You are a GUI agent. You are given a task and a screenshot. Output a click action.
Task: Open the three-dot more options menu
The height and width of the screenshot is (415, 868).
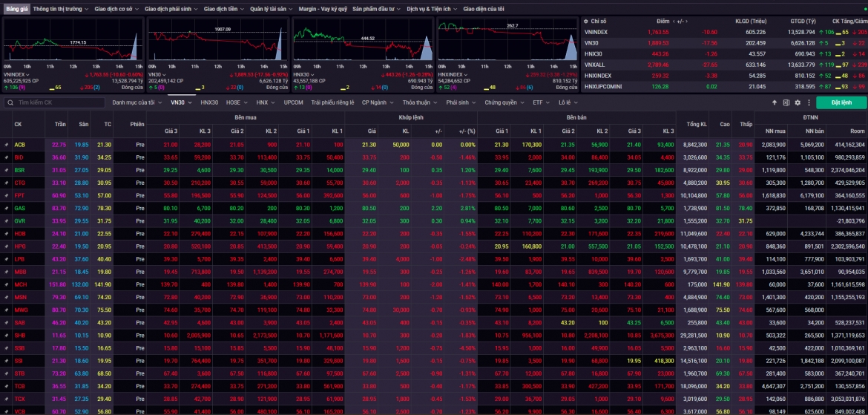click(x=809, y=102)
